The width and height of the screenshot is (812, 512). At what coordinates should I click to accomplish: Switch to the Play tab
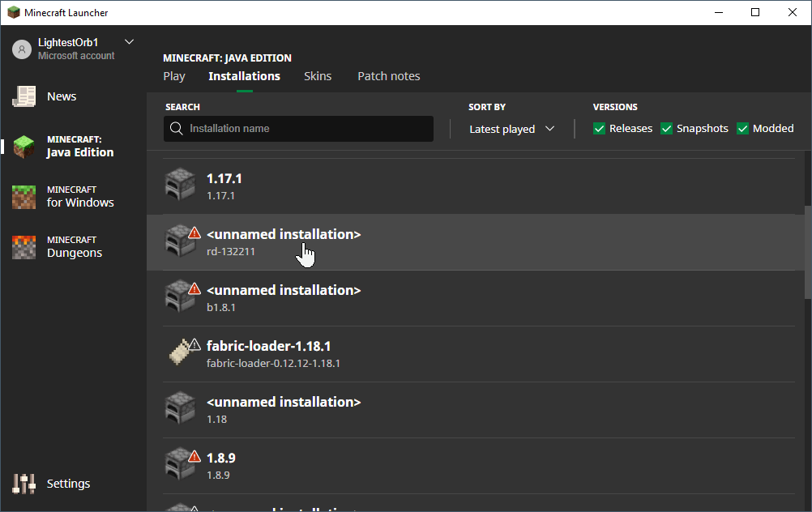point(174,76)
